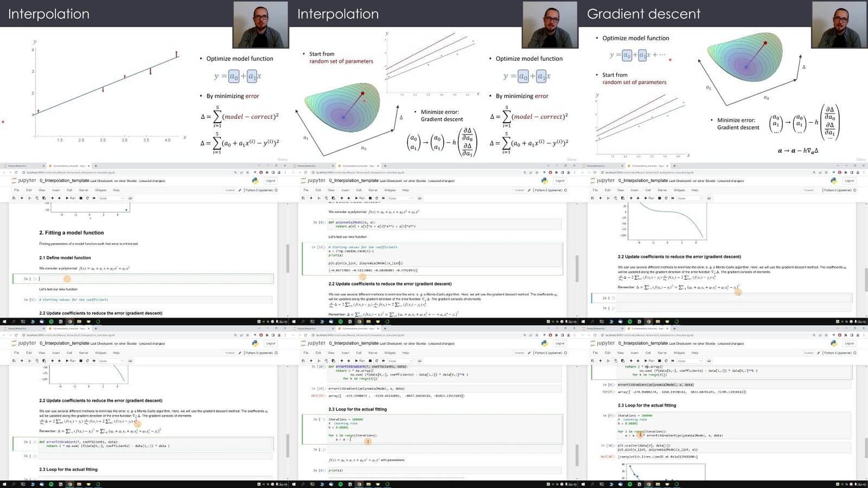
Task: Open Chrome menu in browser showing empty 2.1 Define model function cell
Action: 285,172
